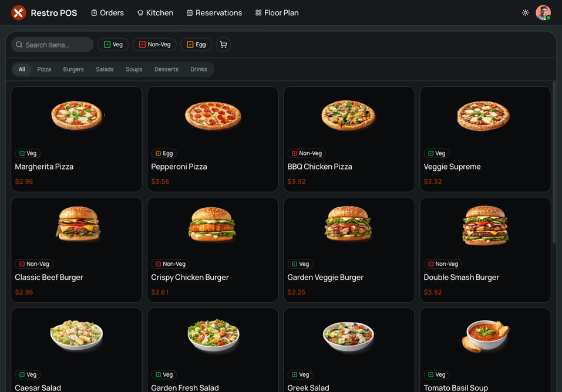Click Non-Veg badge on BBQ Chicken Pizza

tap(307, 153)
